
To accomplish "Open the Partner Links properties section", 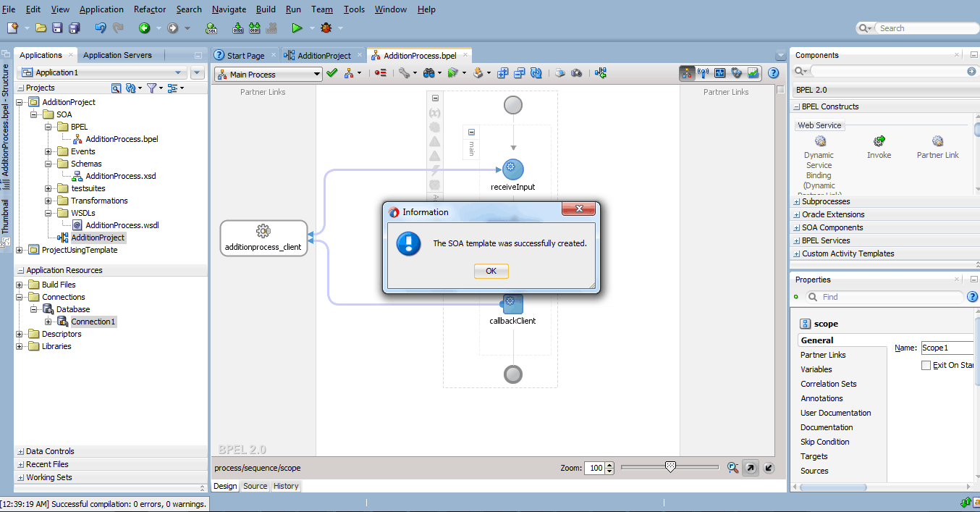I will (823, 355).
